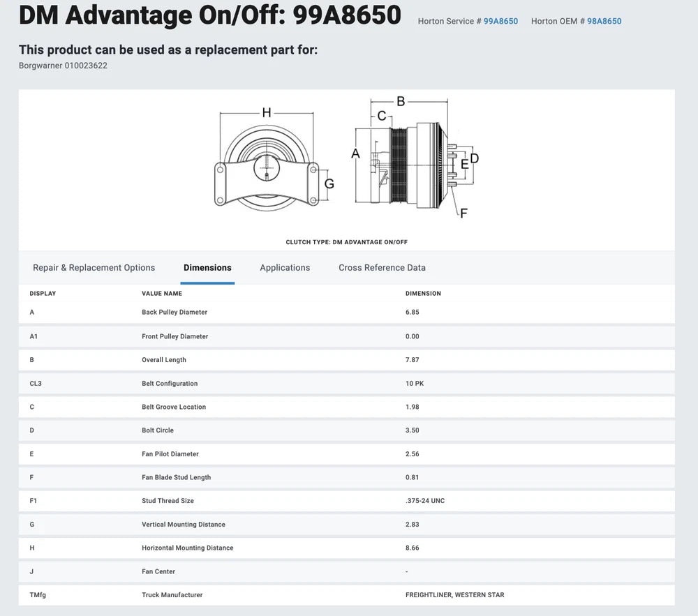Select the Dimensions tab

point(207,268)
